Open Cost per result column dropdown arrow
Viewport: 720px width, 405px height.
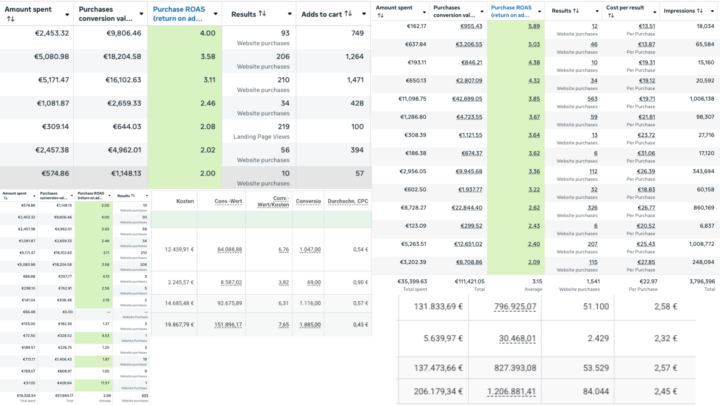pyautogui.click(x=655, y=11)
